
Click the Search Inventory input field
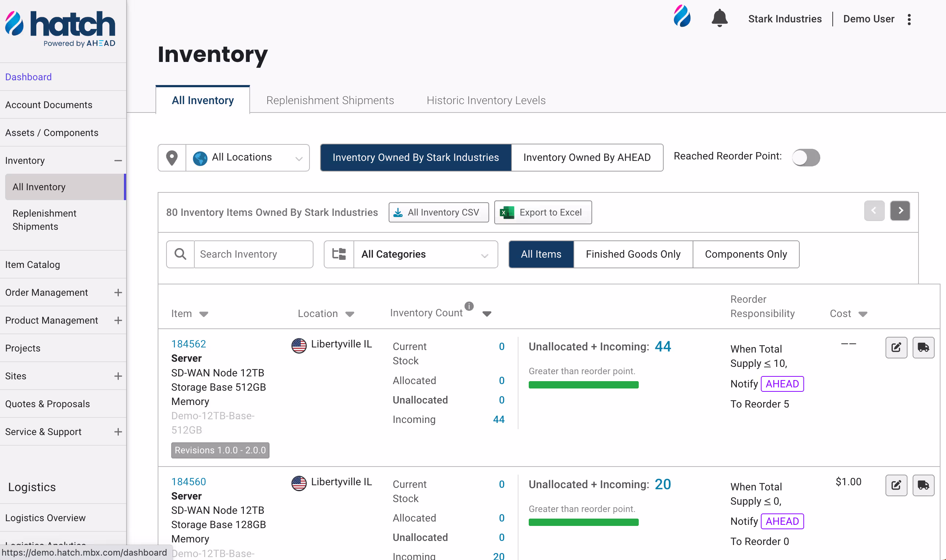coord(253,254)
